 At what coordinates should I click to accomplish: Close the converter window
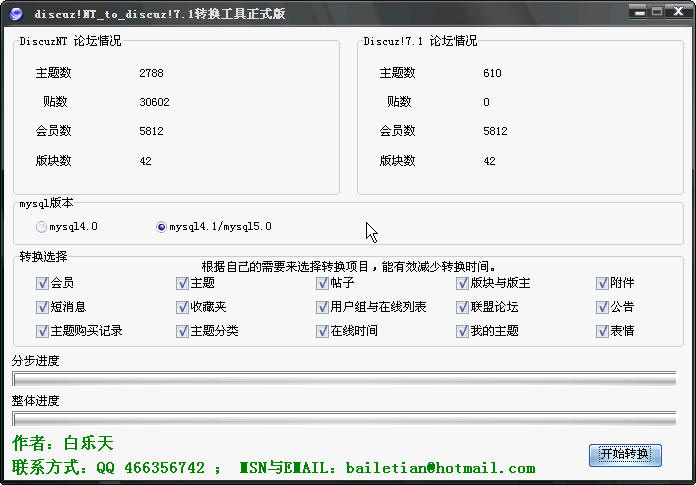click(679, 12)
